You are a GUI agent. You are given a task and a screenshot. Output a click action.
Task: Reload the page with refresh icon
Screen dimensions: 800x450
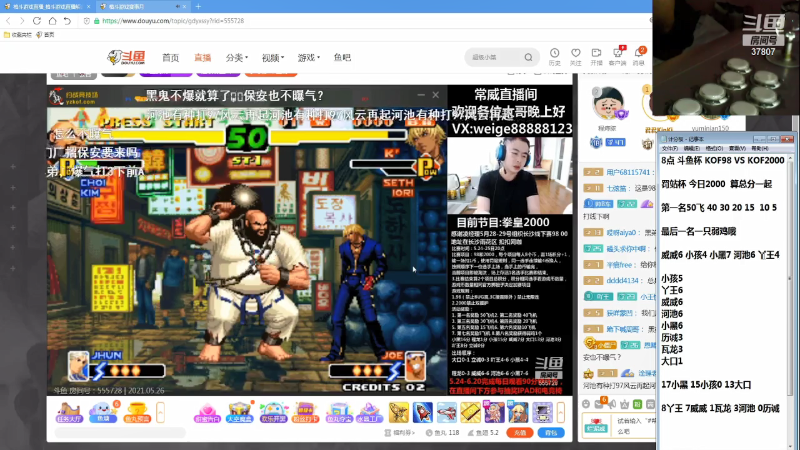37,21
